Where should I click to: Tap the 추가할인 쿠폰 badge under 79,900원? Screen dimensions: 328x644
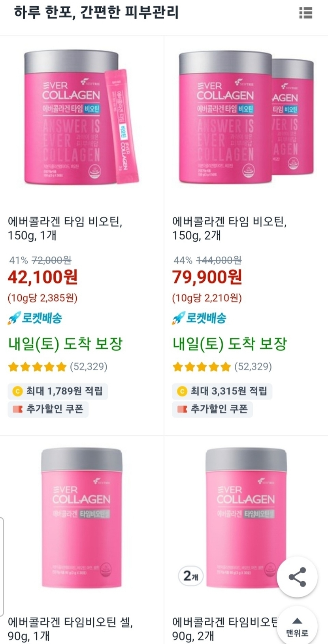pyautogui.click(x=212, y=409)
